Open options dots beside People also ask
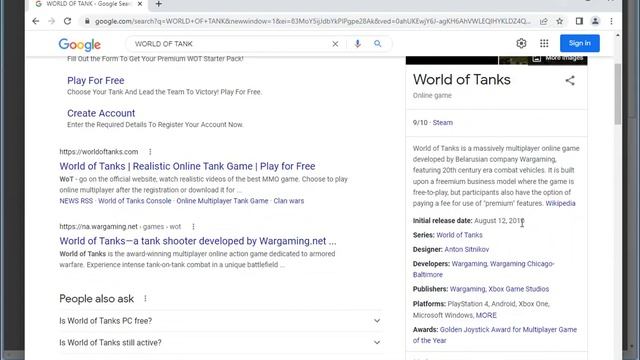Viewport: 640px width, 360px height. coord(145,299)
